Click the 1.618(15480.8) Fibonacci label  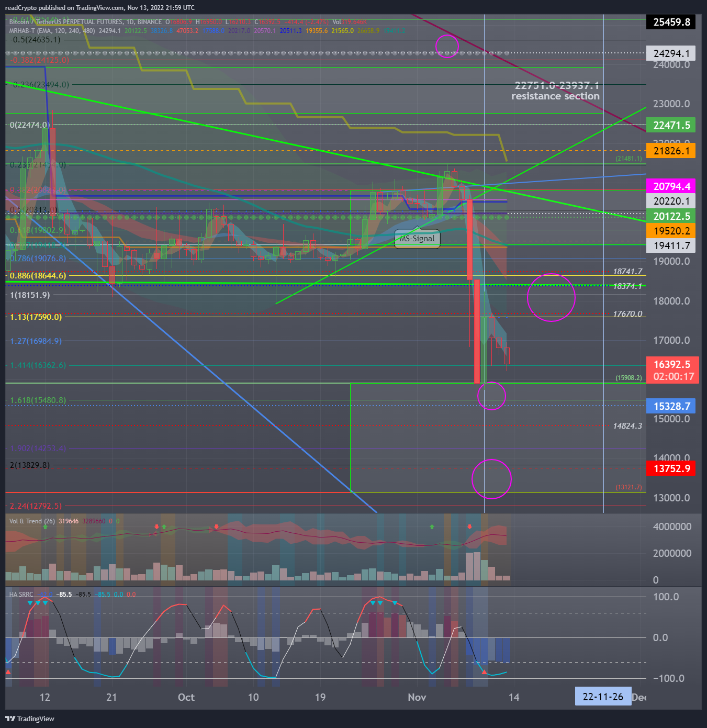[x=38, y=400]
